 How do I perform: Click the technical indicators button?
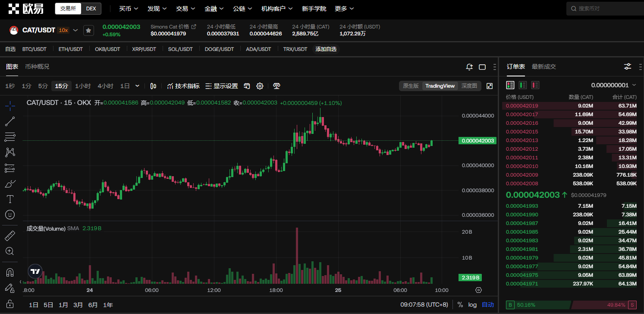[x=183, y=86]
